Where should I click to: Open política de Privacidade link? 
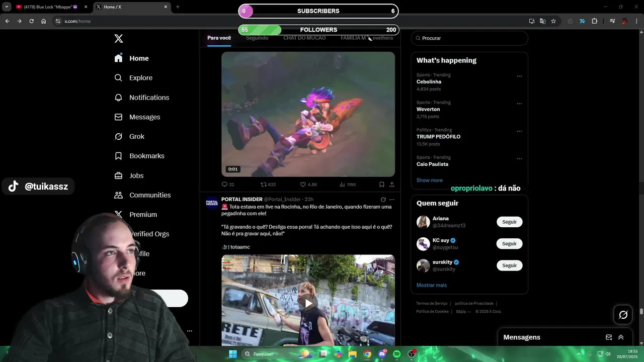(x=474, y=304)
